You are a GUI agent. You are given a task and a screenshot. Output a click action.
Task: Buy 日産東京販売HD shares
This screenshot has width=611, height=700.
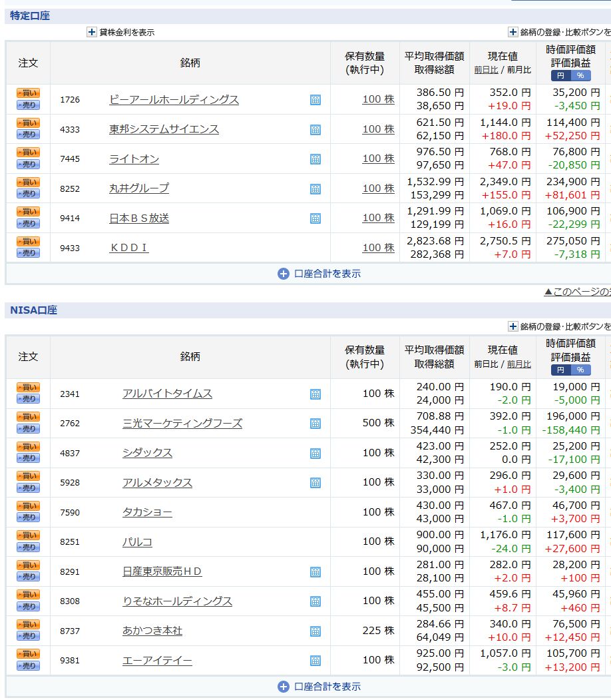[28, 565]
